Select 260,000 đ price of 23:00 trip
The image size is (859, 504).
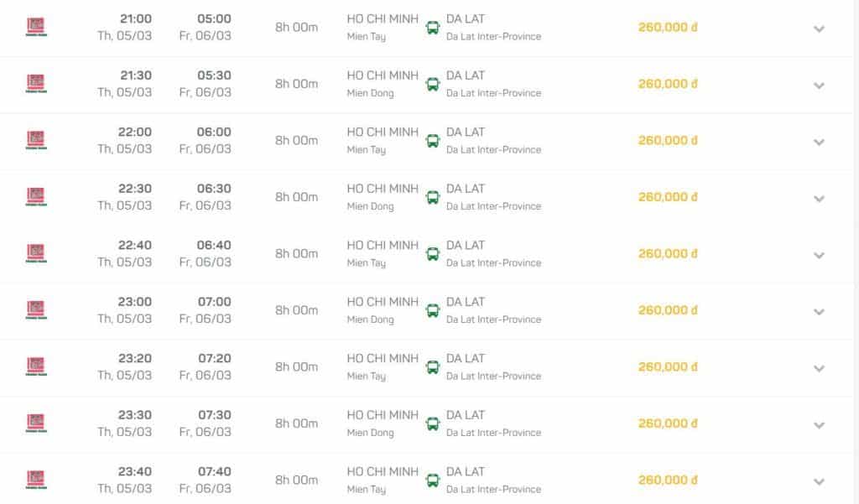point(668,310)
